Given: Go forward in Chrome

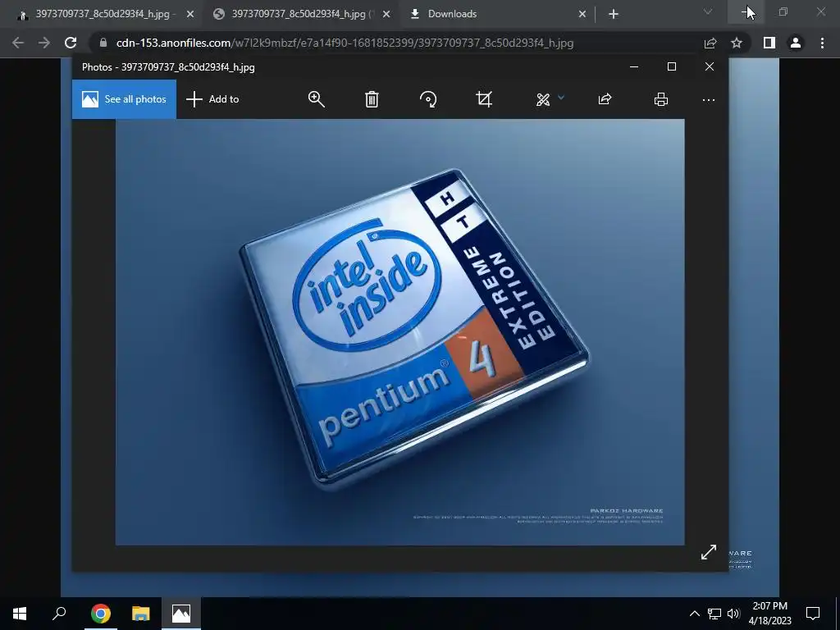Looking at the screenshot, I should pos(44,43).
